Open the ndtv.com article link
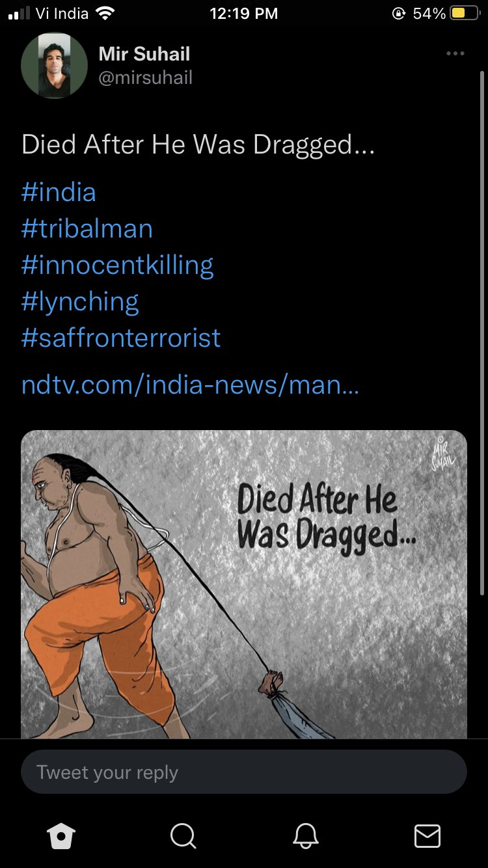This screenshot has width=488, height=868. (190, 386)
